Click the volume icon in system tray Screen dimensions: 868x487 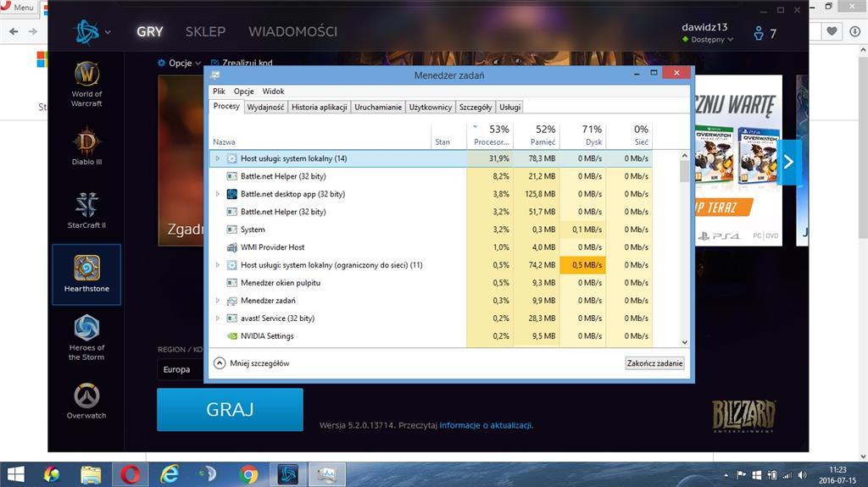pos(802,475)
